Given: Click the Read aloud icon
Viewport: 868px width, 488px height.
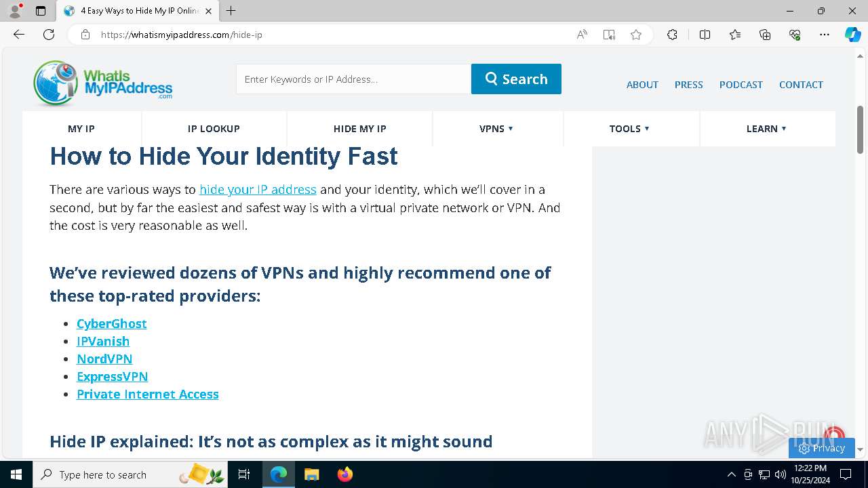Looking at the screenshot, I should click(x=582, y=35).
